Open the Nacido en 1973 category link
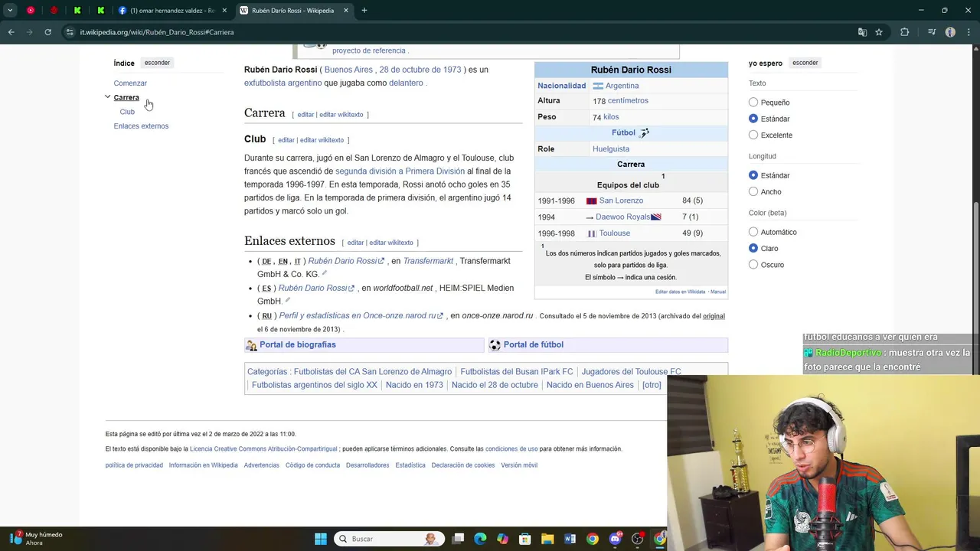The width and height of the screenshot is (980, 551). 414,385
